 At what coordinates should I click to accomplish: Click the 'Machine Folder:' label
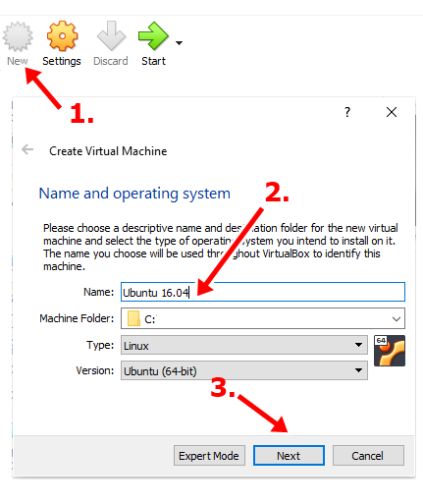77,318
